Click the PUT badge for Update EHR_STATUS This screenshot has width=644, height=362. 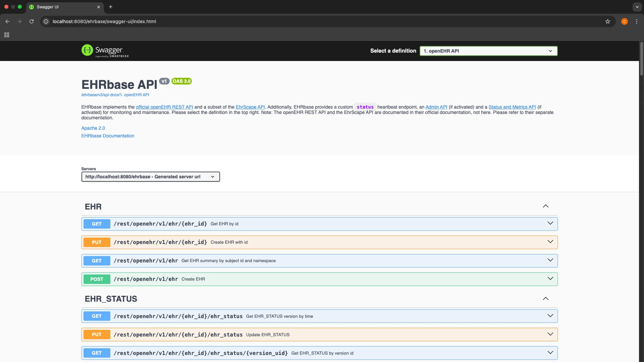tap(97, 334)
